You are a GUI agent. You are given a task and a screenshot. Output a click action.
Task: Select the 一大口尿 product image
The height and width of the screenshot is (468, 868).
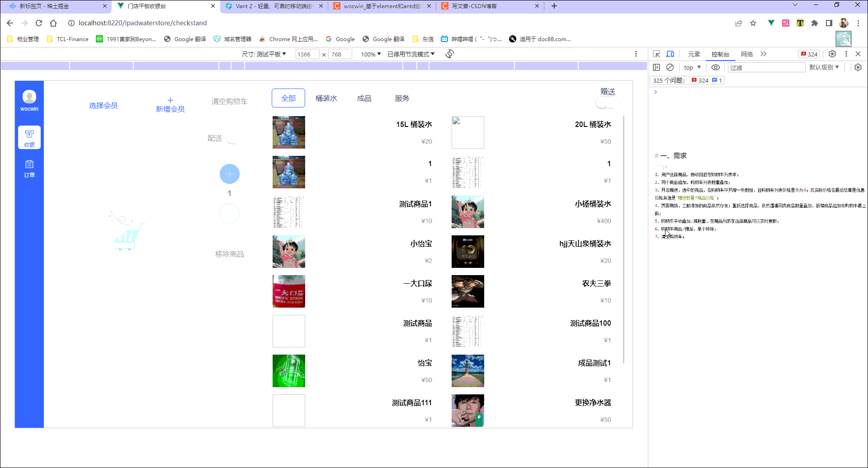click(x=289, y=291)
